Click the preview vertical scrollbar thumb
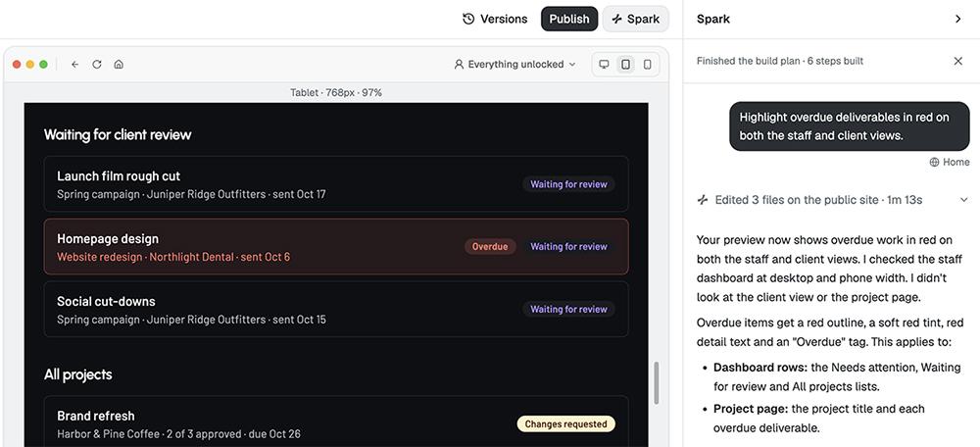Image resolution: width=980 pixels, height=447 pixels. 657,383
